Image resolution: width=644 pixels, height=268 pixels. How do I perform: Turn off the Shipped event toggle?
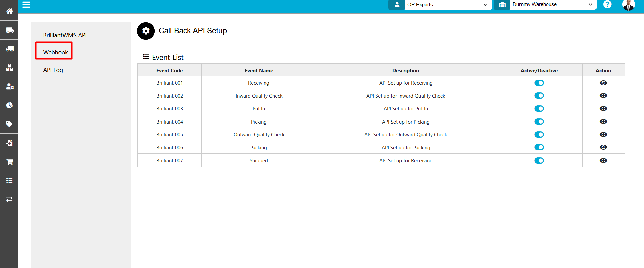pos(539,161)
